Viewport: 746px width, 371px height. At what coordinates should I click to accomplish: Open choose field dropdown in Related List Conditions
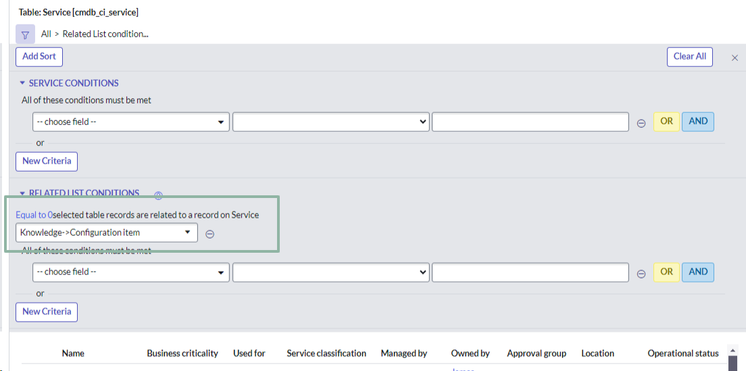(131, 273)
